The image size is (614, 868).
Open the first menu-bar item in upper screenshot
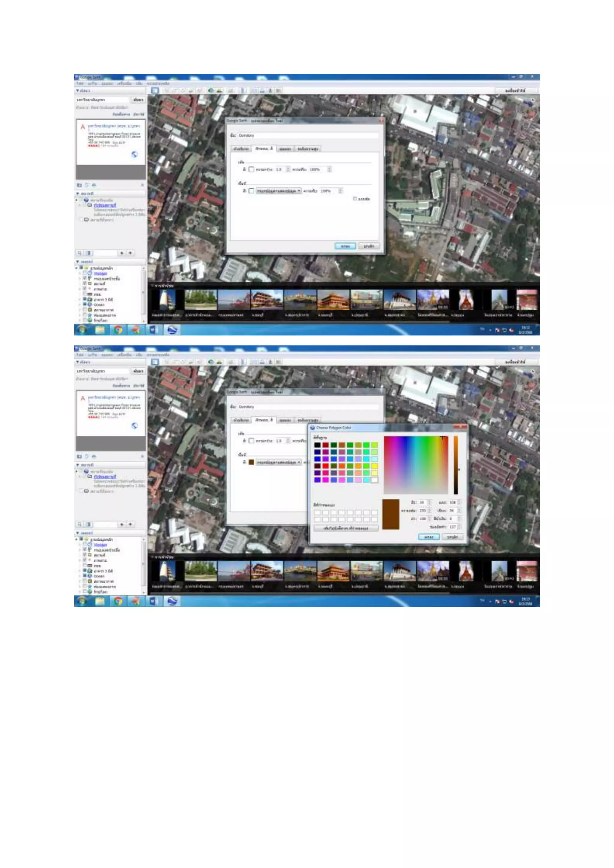click(x=80, y=83)
